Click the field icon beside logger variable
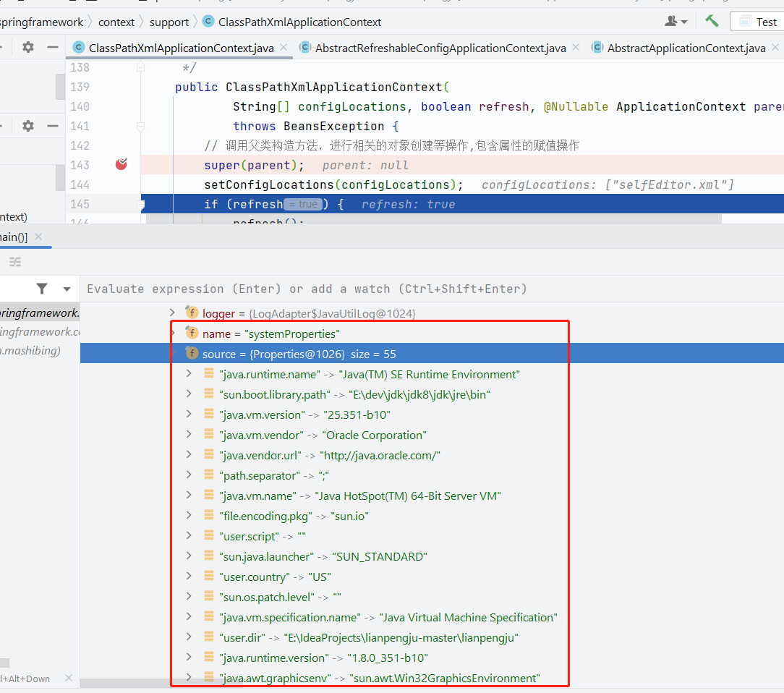The height and width of the screenshot is (693, 784). [x=192, y=313]
